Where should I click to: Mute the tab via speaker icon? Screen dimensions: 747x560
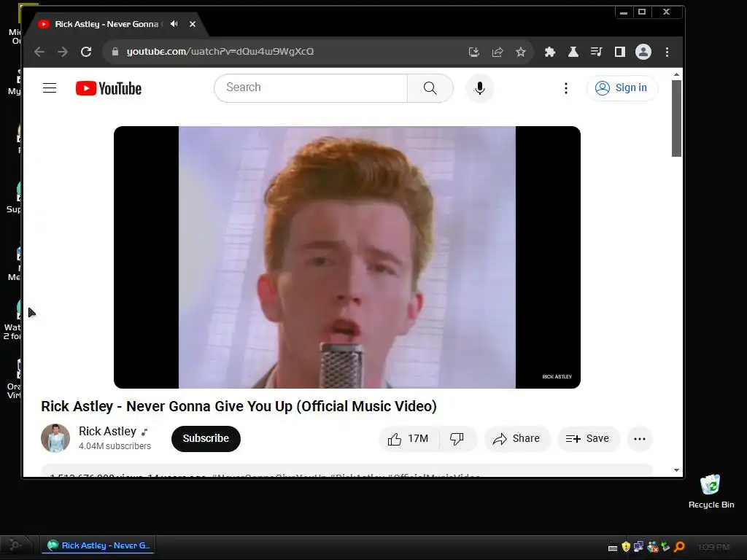[174, 24]
